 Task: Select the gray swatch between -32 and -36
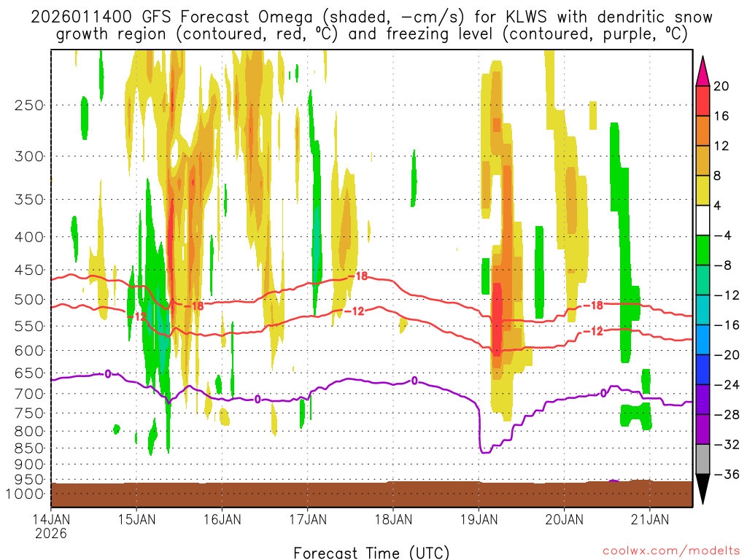pos(703,459)
